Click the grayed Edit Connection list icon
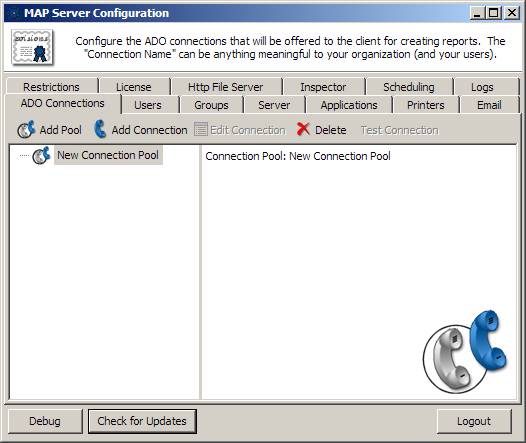526x443 pixels. (201, 129)
